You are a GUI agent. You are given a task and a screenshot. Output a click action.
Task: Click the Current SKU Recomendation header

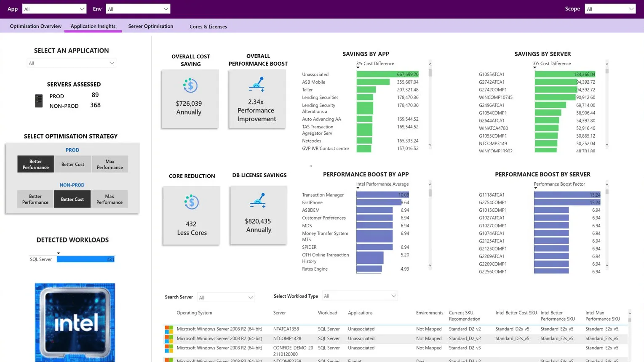[465, 316]
